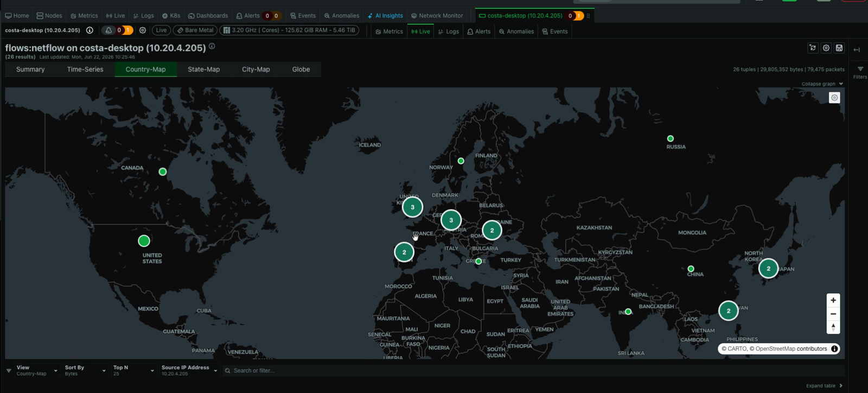Zoom out on the map
This screenshot has width=868, height=393.
(833, 314)
